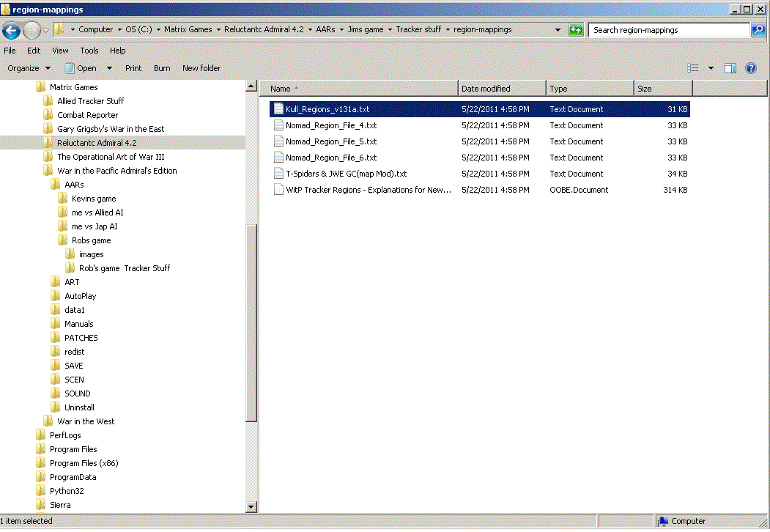
Task: Open the address bar history dropdown
Action: (558, 30)
